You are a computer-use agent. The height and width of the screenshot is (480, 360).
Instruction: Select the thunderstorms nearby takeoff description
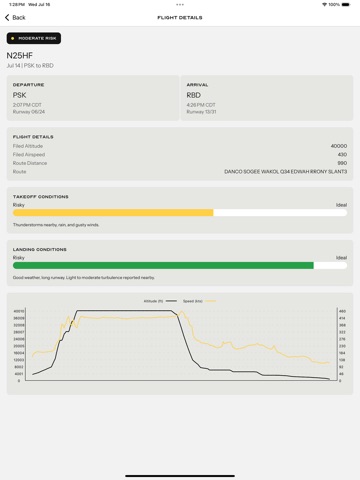56,225
